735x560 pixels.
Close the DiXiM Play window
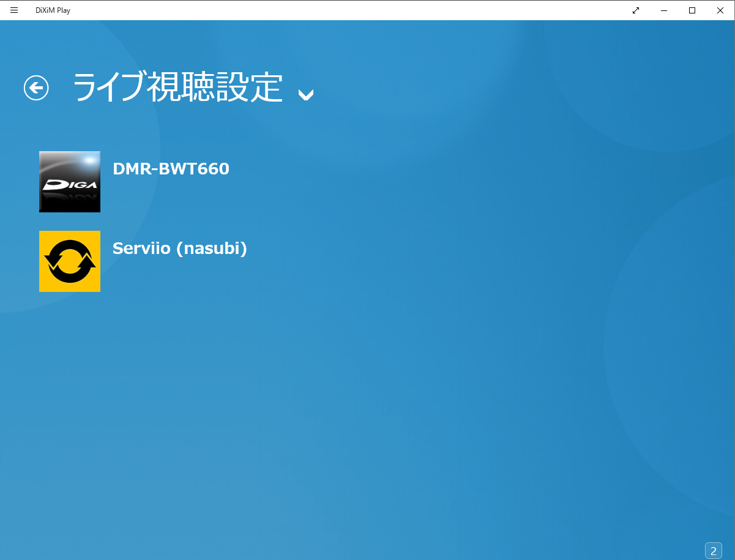point(720,10)
